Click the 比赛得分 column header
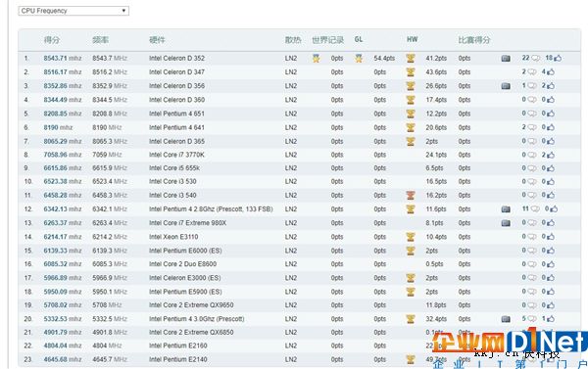Screen dimensions: 588x369 [x=474, y=40]
